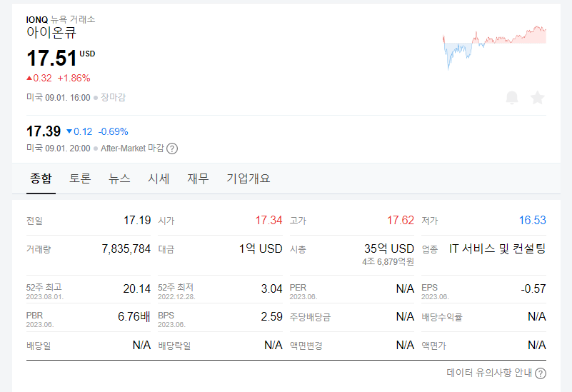572x392 pixels.
Task: Open the 뉴스 tab
Action: [119, 179]
